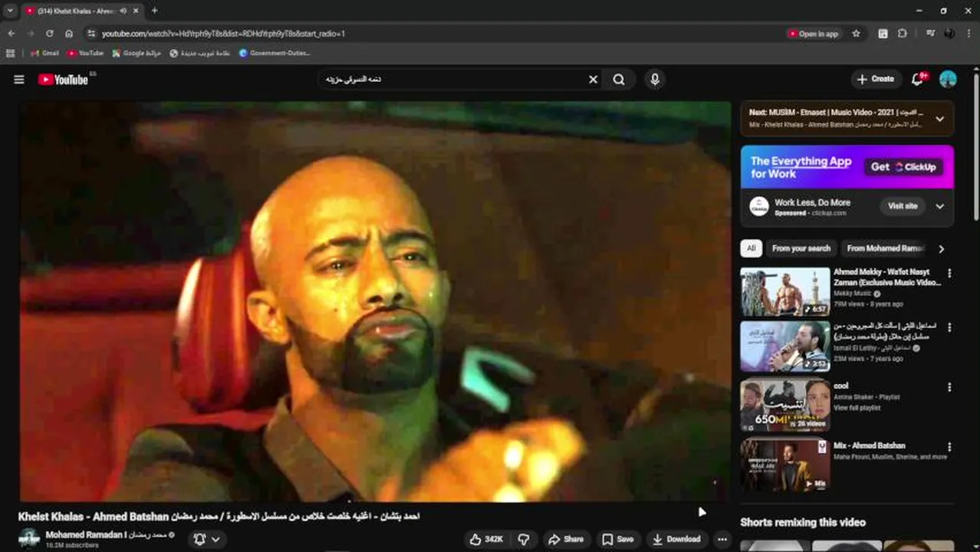Image resolution: width=980 pixels, height=552 pixels.
Task: Click the video title Khelst Khalas text
Action: pyautogui.click(x=219, y=516)
